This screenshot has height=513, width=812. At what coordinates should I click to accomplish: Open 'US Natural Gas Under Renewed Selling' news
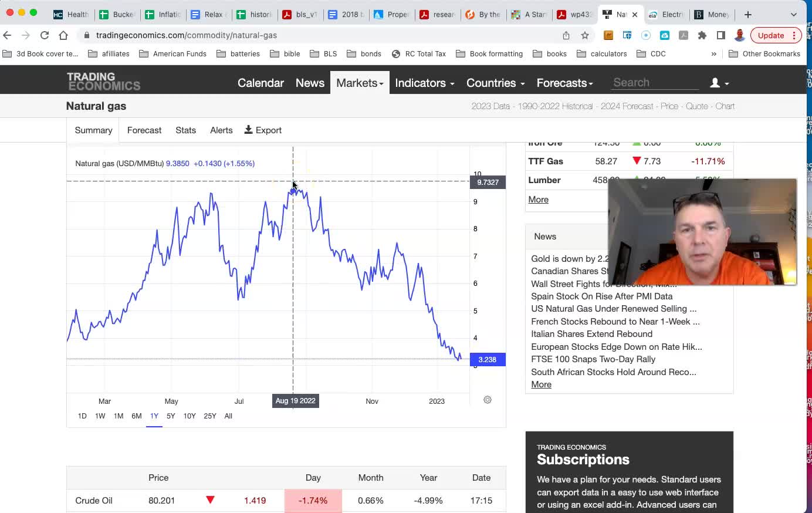coord(614,309)
